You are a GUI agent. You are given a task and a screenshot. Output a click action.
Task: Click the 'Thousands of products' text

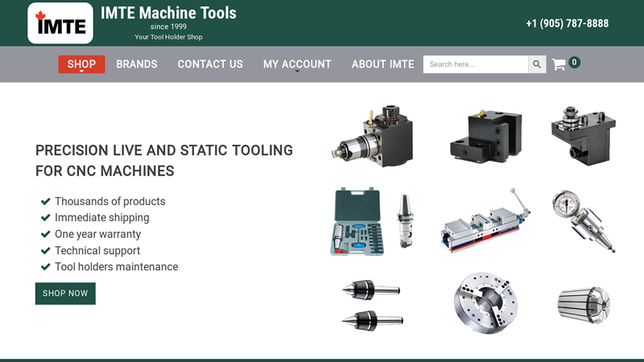110,202
